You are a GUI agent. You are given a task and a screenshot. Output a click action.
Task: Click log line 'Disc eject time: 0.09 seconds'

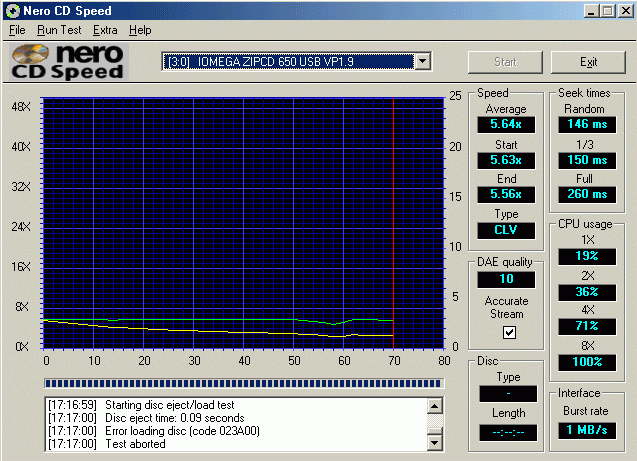pos(146,418)
